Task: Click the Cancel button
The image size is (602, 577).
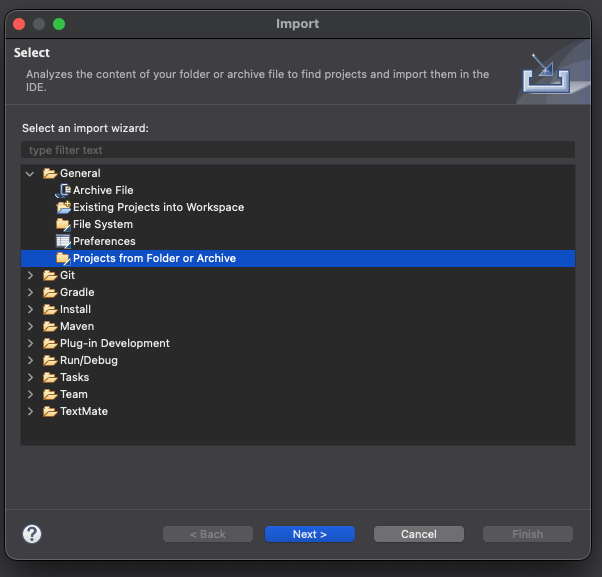Action: (419, 534)
